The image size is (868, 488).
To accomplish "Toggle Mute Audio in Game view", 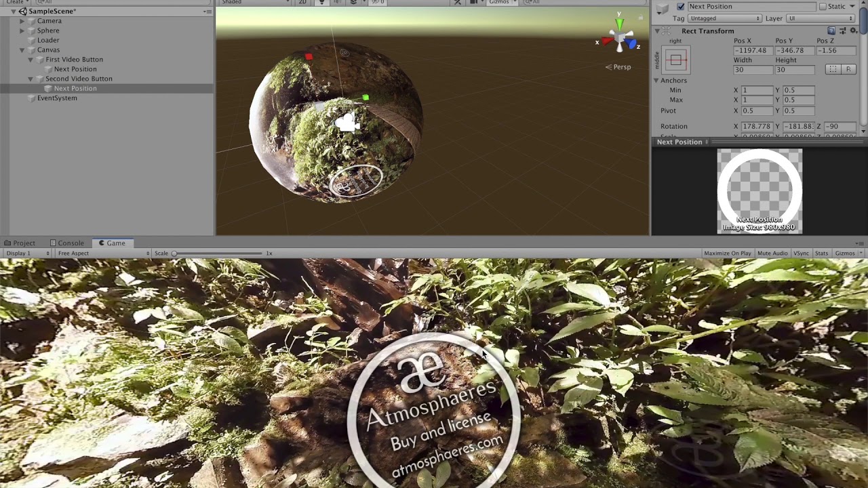I will 772,253.
